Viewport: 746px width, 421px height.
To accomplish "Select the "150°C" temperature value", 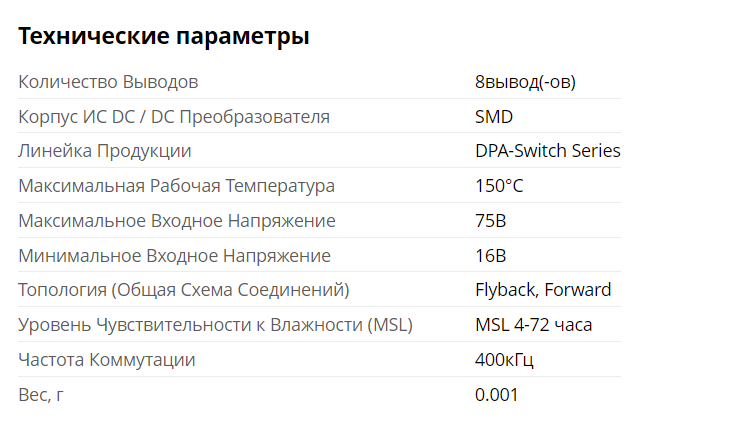I will tap(499, 186).
